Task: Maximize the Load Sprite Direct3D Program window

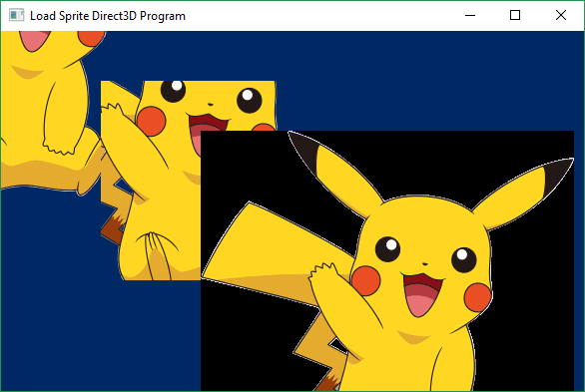Action: (515, 15)
